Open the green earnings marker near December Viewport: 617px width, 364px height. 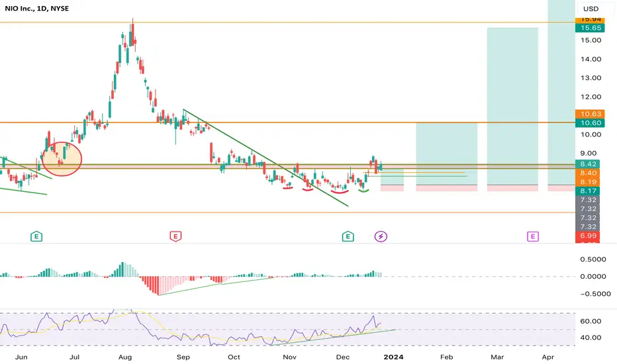(x=348, y=236)
